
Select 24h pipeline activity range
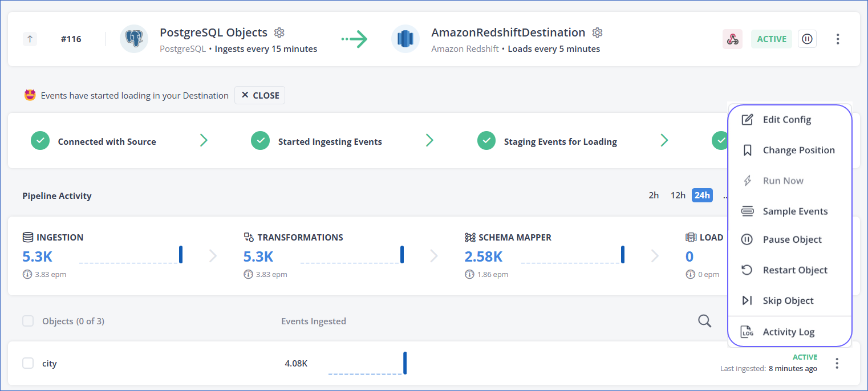pos(702,195)
